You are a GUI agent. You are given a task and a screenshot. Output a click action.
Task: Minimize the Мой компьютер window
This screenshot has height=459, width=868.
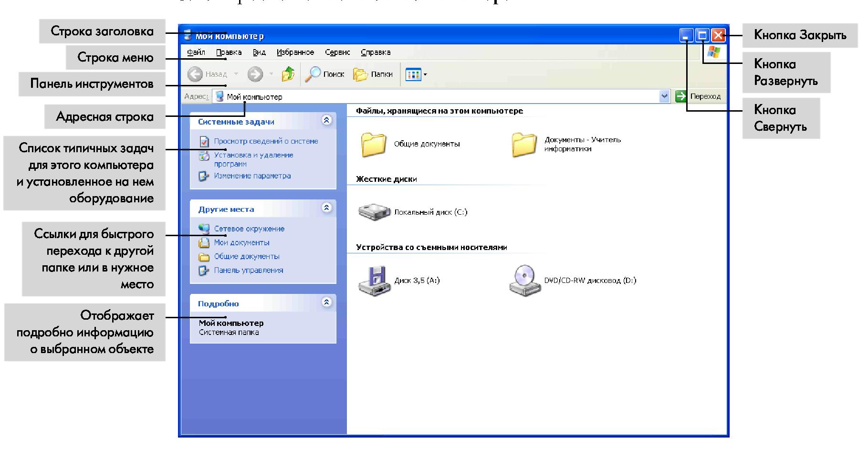(686, 35)
